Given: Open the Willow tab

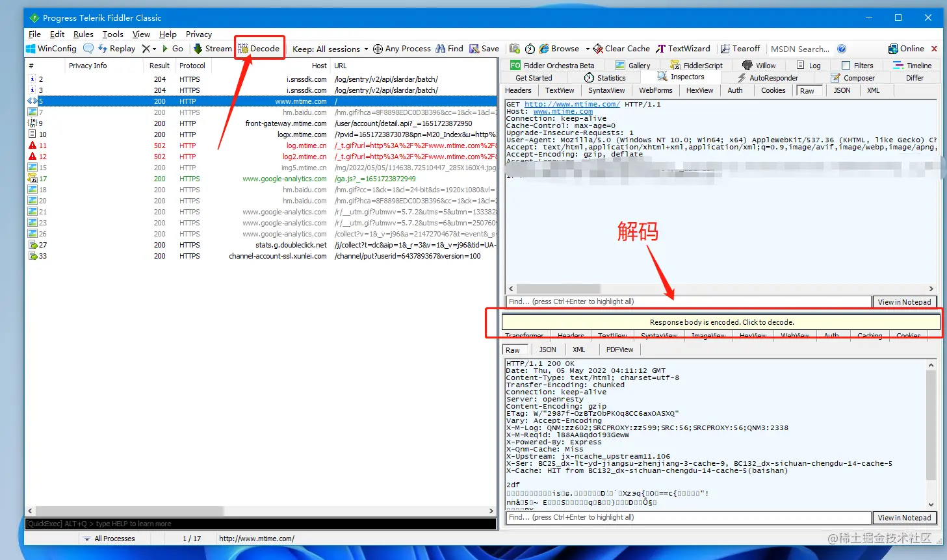Looking at the screenshot, I should 759,66.
